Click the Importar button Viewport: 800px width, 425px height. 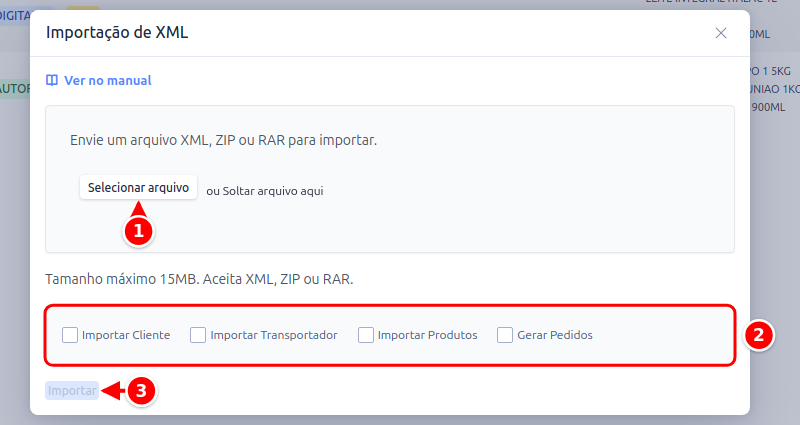coord(72,391)
